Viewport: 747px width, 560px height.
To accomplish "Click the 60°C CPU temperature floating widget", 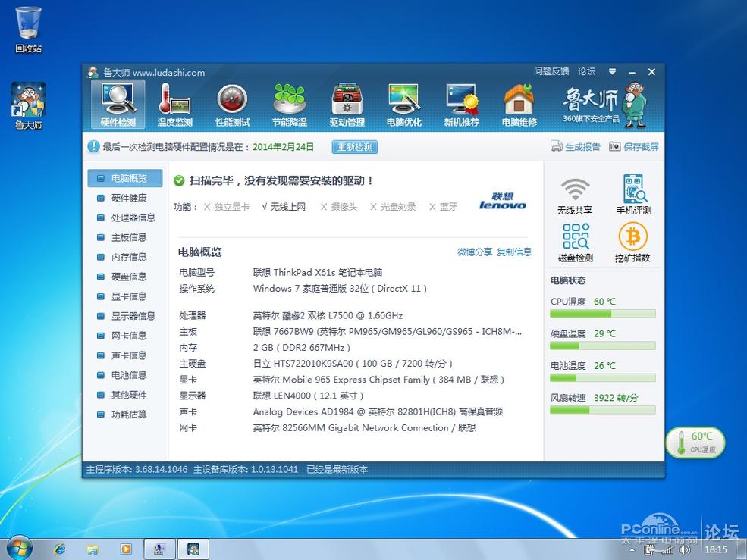I will (695, 443).
